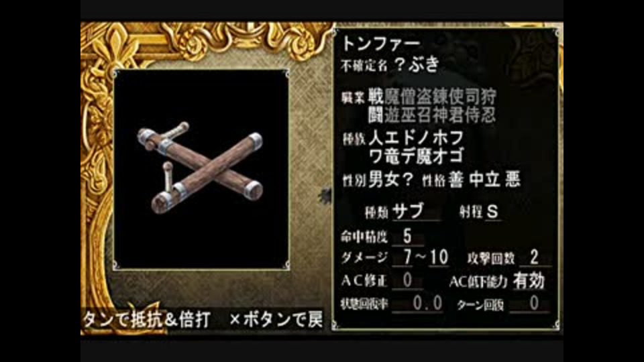Select the 悪 alignment label

click(513, 180)
